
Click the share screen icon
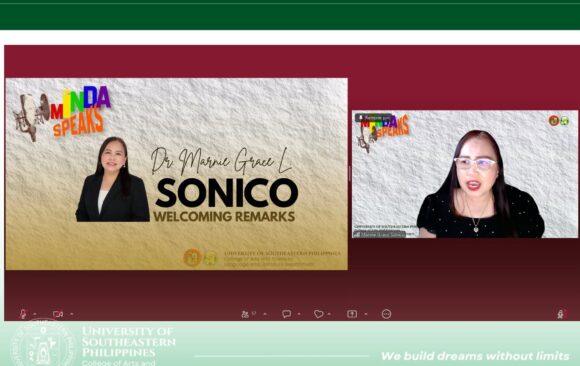pyautogui.click(x=352, y=314)
